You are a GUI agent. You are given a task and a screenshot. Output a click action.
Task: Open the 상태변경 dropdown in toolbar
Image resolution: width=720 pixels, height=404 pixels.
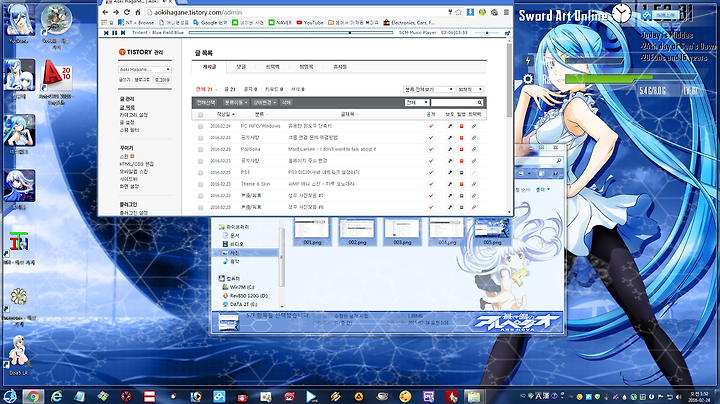(264, 102)
